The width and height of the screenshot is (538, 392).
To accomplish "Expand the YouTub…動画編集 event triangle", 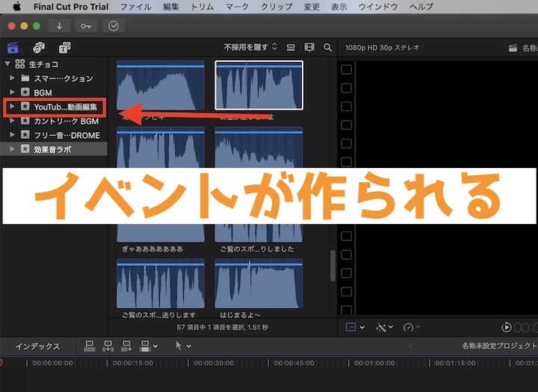I will [12, 106].
